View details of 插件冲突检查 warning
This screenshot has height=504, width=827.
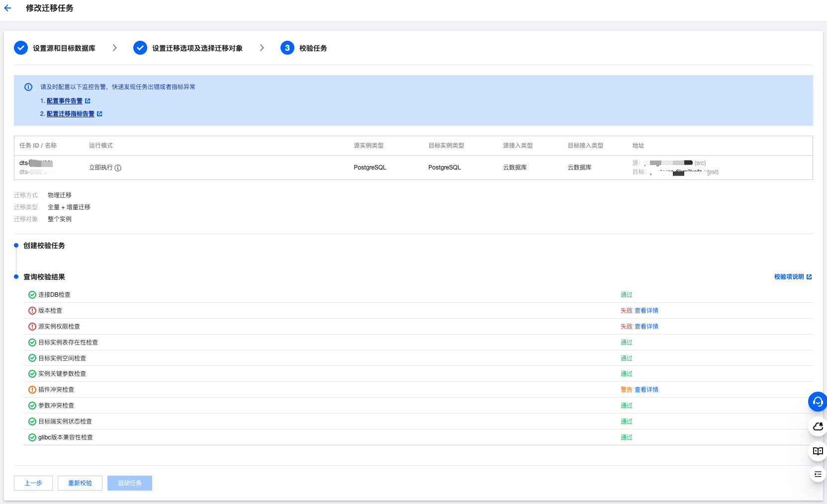pyautogui.click(x=646, y=390)
